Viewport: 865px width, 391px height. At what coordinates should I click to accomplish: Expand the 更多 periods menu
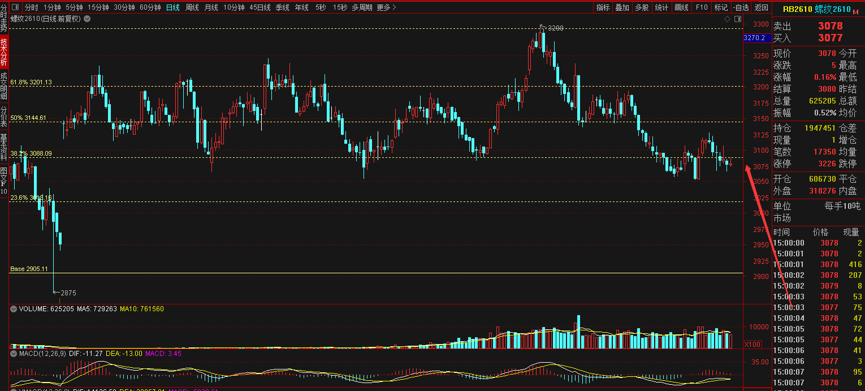pos(387,8)
